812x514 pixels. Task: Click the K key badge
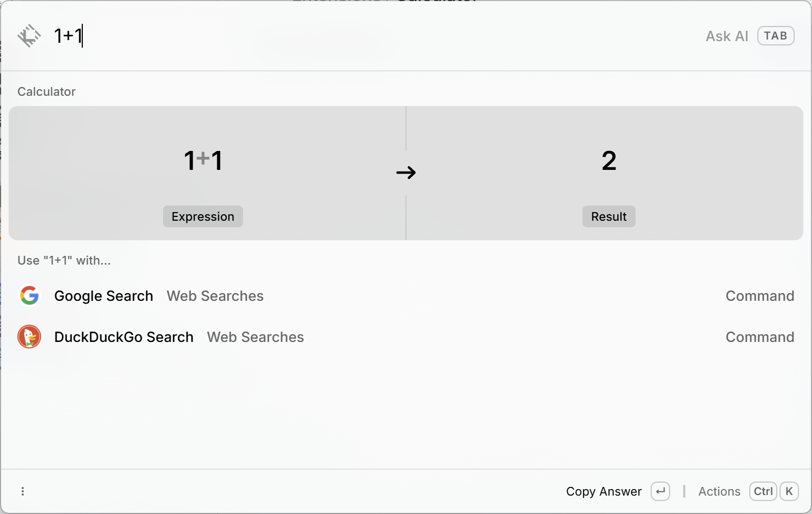coord(789,491)
